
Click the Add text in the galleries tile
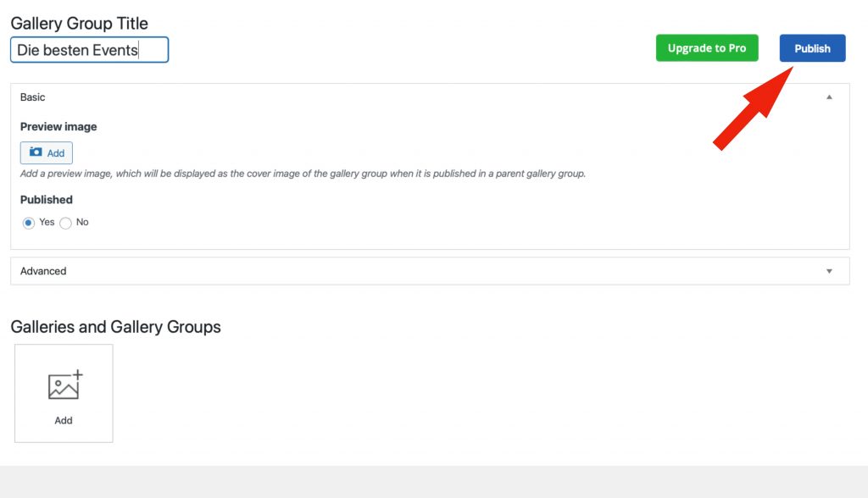click(x=64, y=420)
